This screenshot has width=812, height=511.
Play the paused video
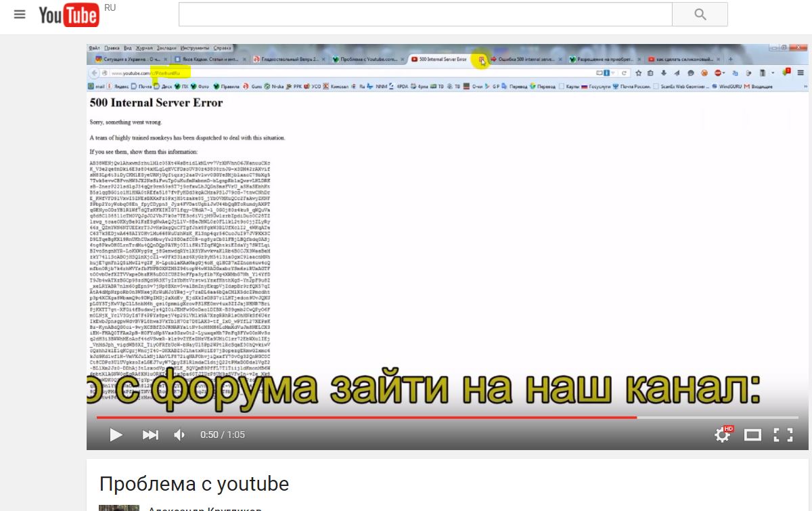tap(116, 435)
